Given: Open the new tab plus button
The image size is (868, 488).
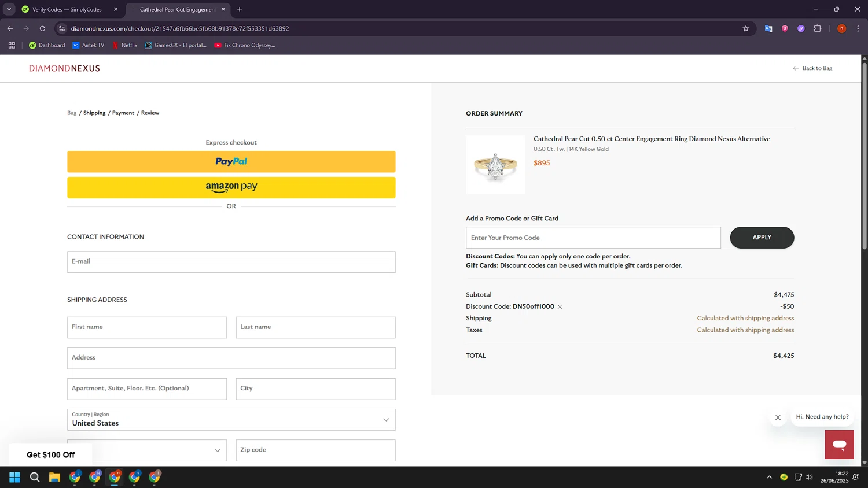Looking at the screenshot, I should click(x=240, y=9).
